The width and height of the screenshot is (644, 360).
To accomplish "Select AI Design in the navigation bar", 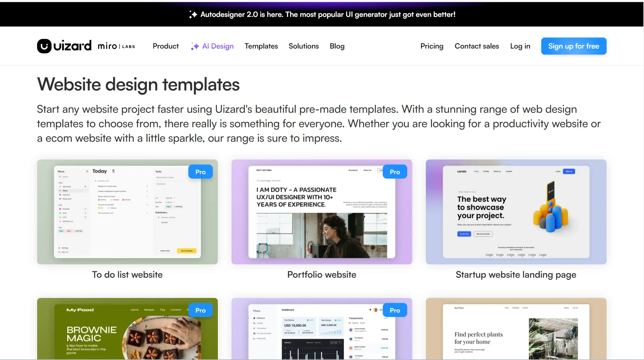I will (x=218, y=46).
